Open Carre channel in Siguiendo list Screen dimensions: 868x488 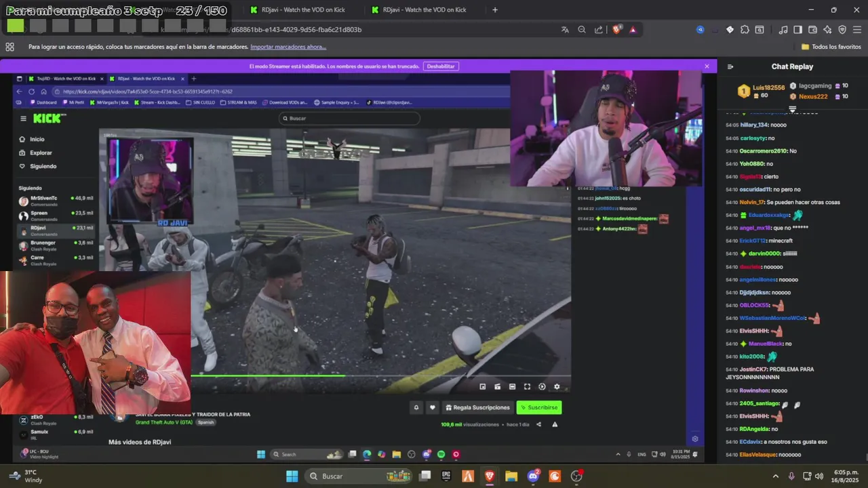point(56,260)
